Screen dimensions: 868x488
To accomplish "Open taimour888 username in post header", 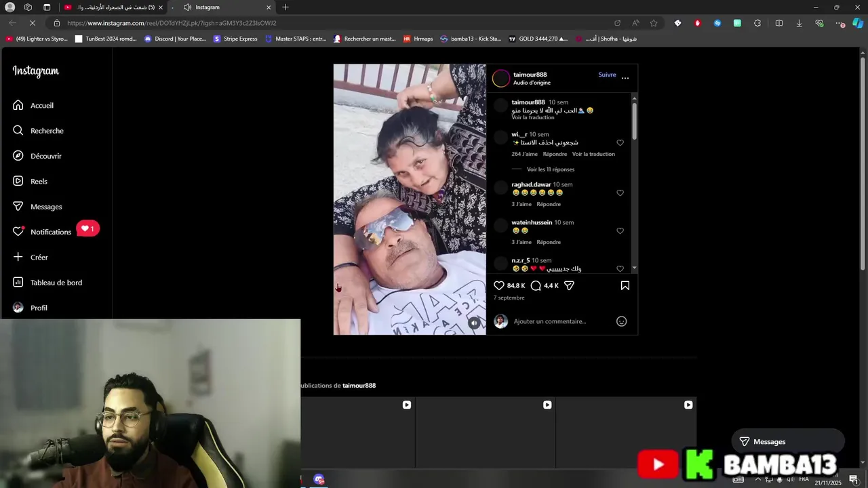I will (530, 75).
